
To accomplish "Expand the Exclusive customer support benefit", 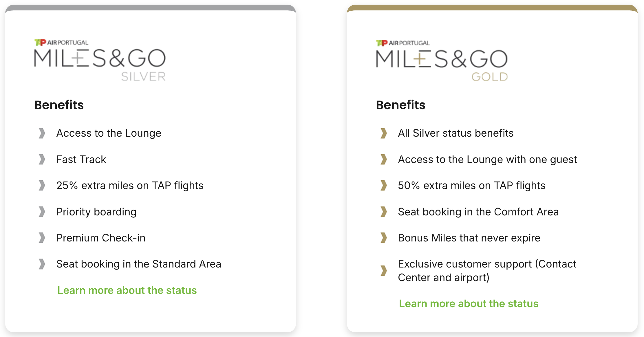I will tap(487, 271).
